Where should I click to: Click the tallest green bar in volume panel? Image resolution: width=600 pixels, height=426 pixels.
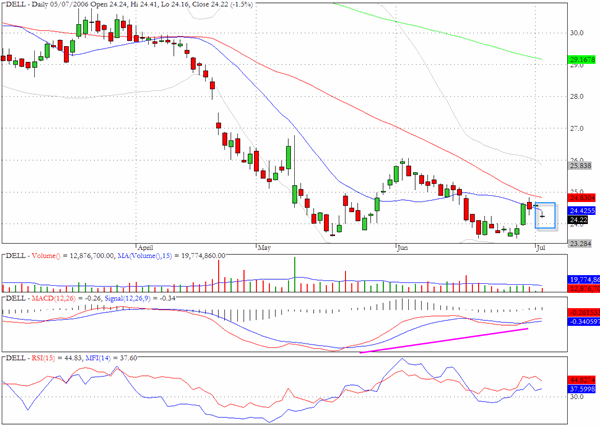click(x=295, y=274)
